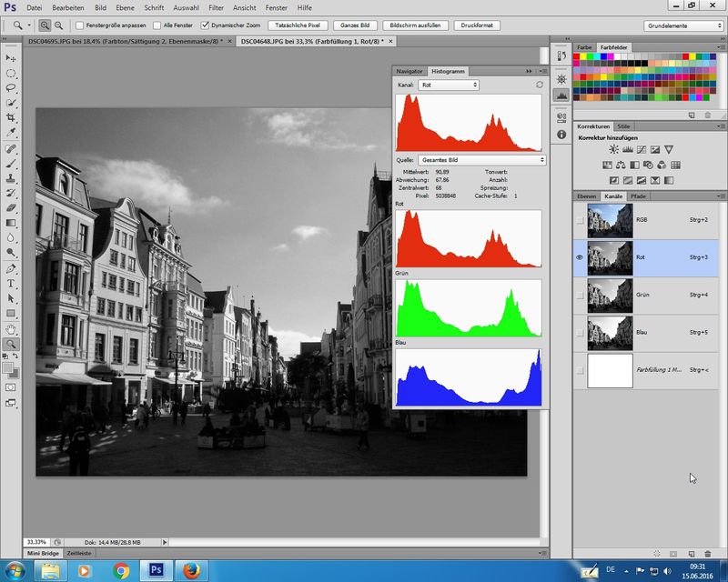The width and height of the screenshot is (728, 582).
Task: Switch to the Ebenen panel tab
Action: pos(587,196)
